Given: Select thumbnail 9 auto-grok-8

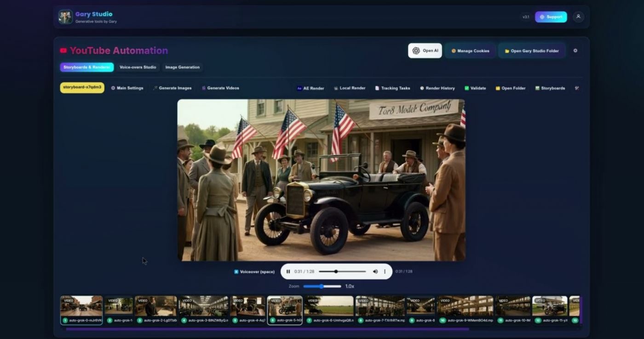Looking at the screenshot, I should click(x=421, y=310).
